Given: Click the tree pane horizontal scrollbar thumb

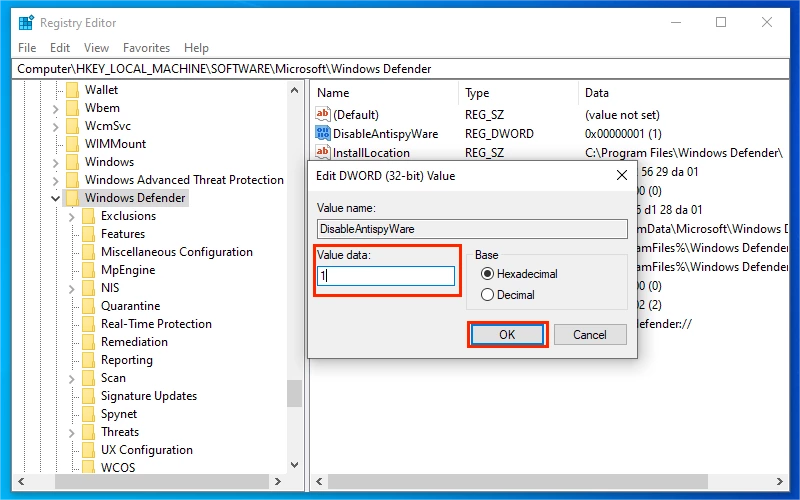Looking at the screenshot, I should click(162, 481).
